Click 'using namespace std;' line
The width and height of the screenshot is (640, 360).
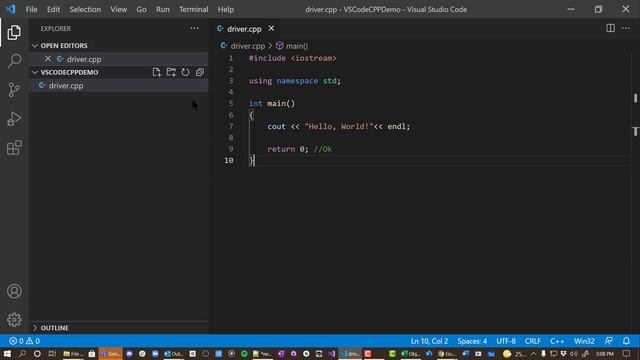pyautogui.click(x=295, y=81)
